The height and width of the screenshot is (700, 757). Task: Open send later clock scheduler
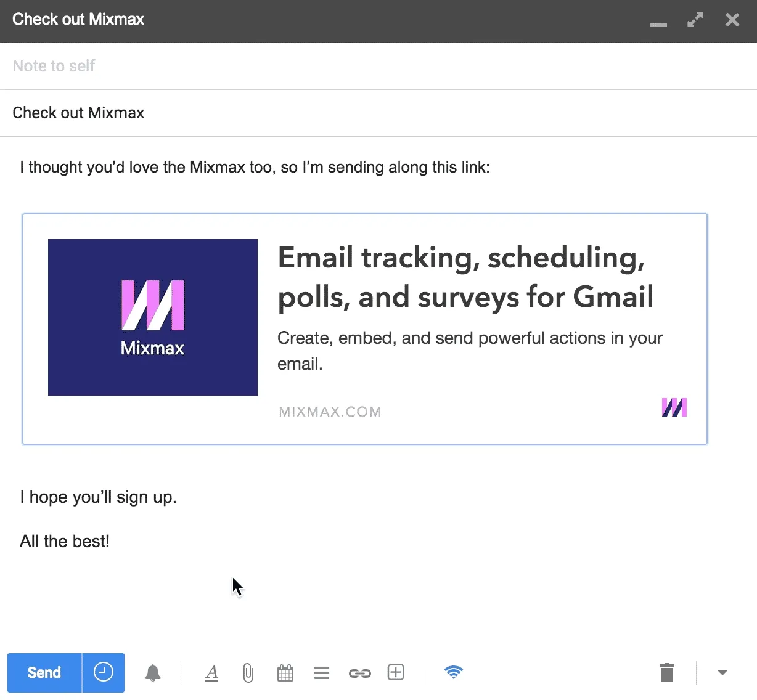[104, 672]
